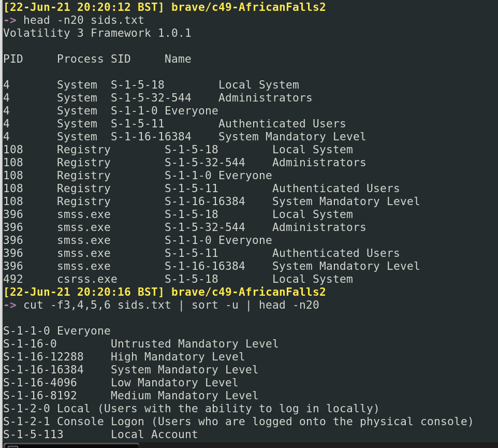Click the Process column header
The width and height of the screenshot is (498, 448).
tap(80, 59)
